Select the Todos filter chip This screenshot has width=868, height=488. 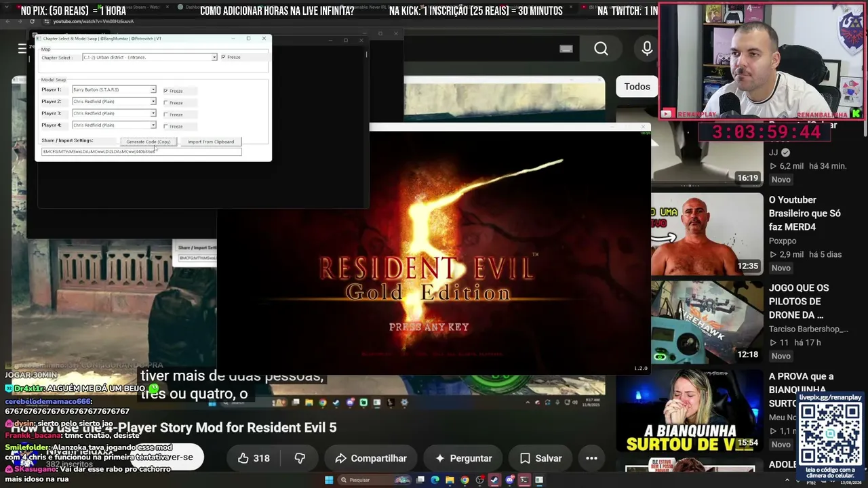[x=637, y=87]
